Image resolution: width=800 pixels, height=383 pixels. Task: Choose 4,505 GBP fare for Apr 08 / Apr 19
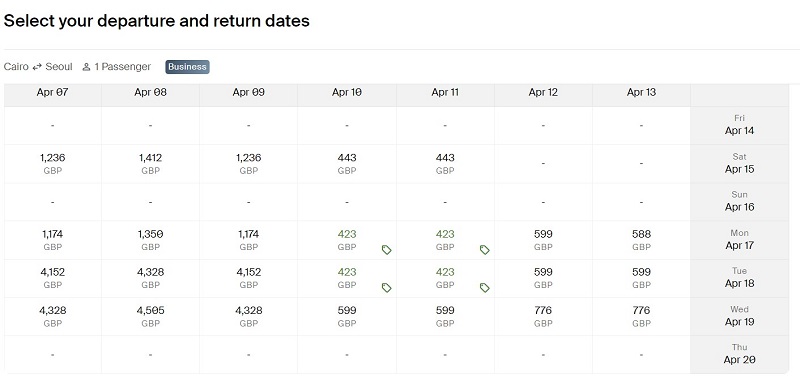click(151, 317)
